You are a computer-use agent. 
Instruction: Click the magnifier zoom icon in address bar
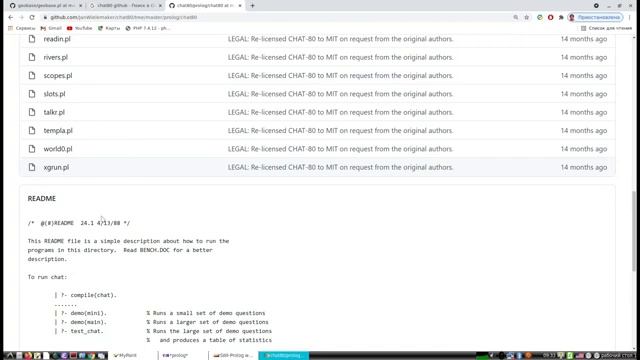[x=516, y=17]
